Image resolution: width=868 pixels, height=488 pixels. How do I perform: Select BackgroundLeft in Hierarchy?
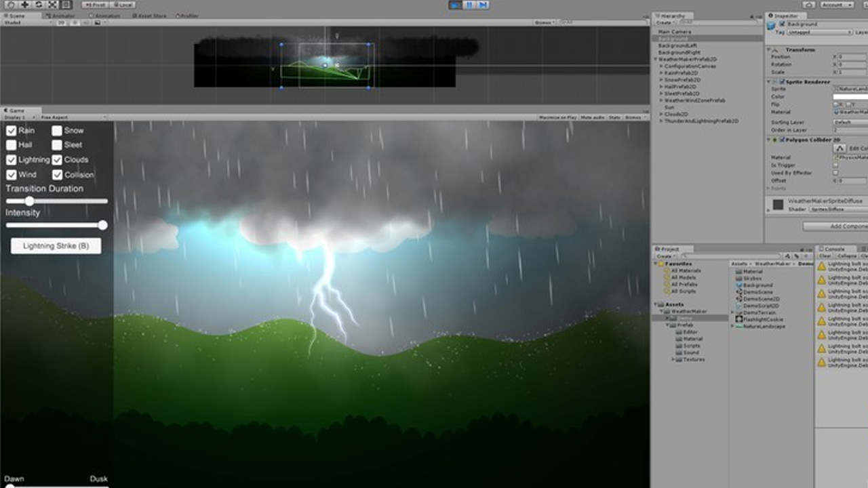coord(678,45)
